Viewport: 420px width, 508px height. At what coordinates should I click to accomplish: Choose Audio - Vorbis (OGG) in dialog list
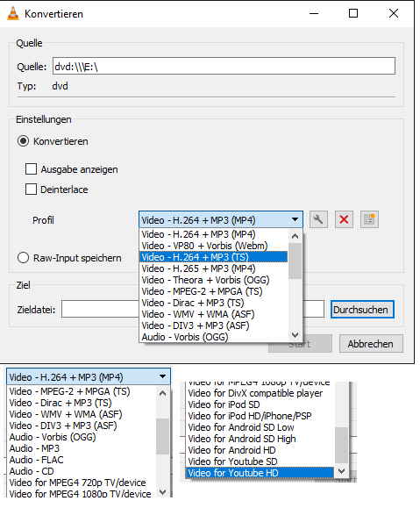tap(213, 337)
